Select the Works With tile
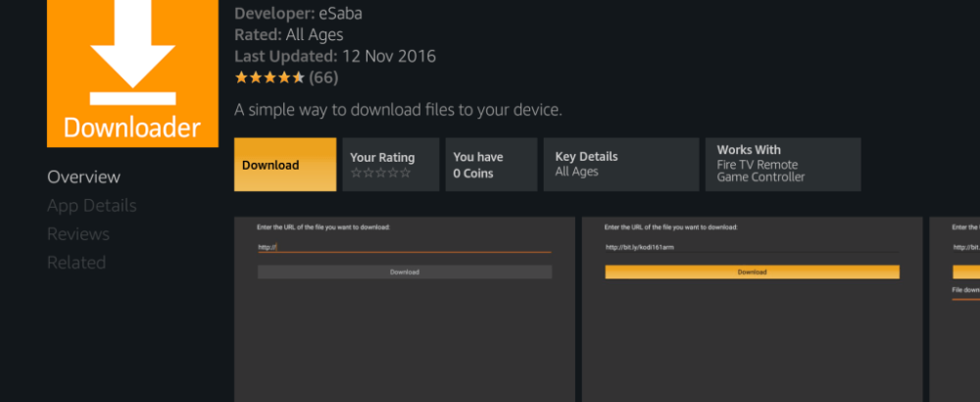This screenshot has width=980, height=402. click(x=783, y=165)
